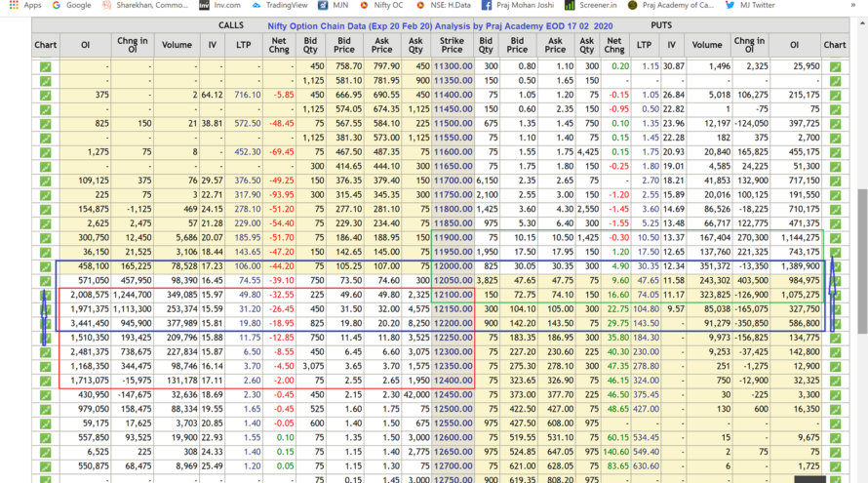The width and height of the screenshot is (868, 483).
Task: Open the MJN bookmark
Action: 334,5
